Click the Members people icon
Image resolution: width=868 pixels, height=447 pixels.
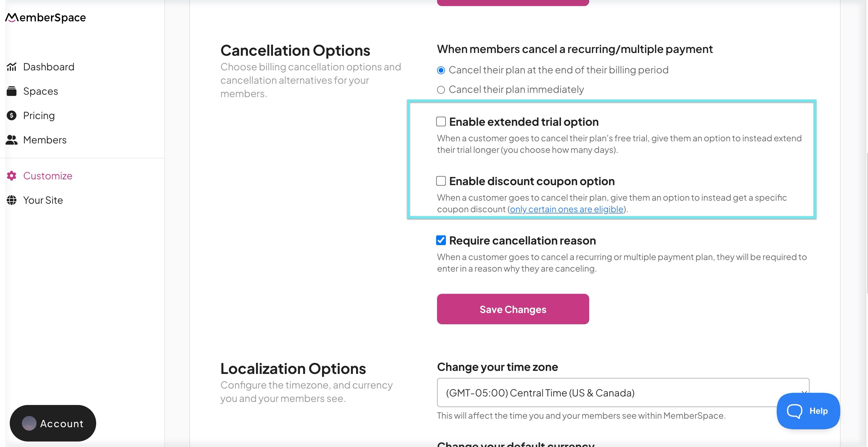click(x=12, y=140)
